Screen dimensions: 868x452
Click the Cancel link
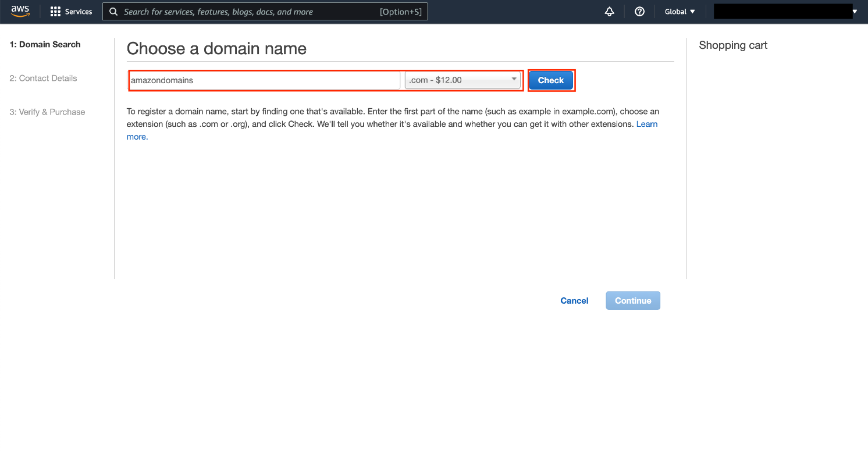574,301
